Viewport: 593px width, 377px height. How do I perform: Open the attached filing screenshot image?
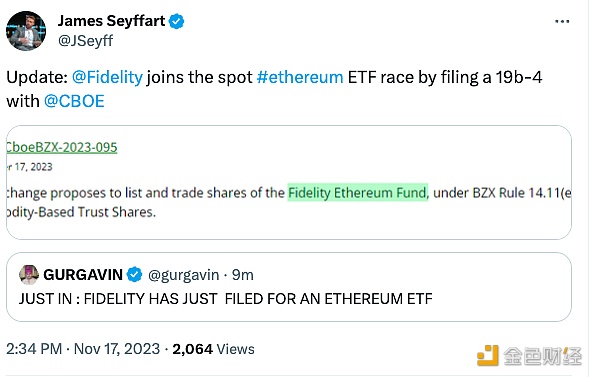point(289,182)
